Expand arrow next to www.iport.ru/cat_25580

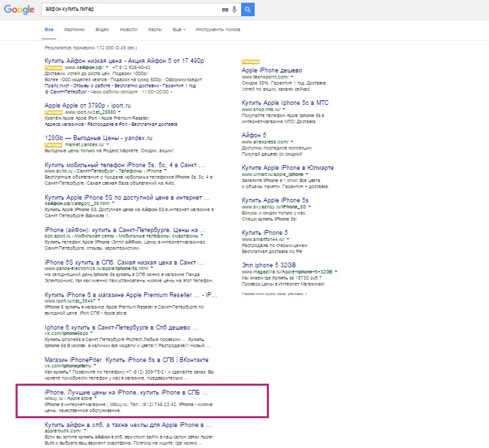[119, 112]
